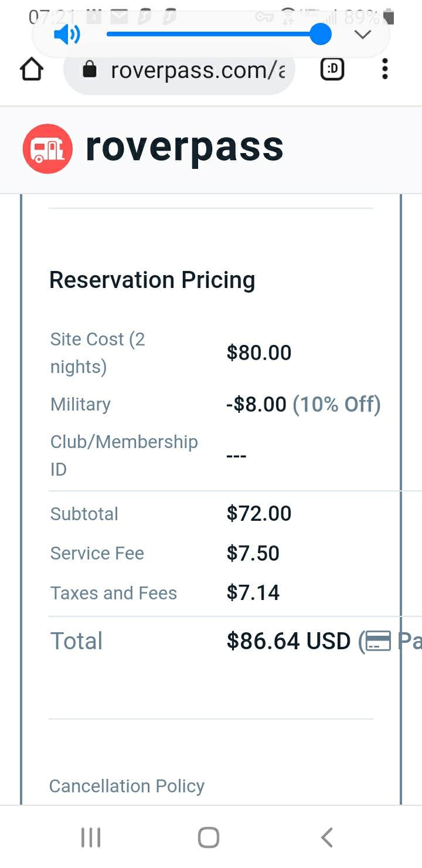Select the $86.64 USD total amount

pos(288,641)
